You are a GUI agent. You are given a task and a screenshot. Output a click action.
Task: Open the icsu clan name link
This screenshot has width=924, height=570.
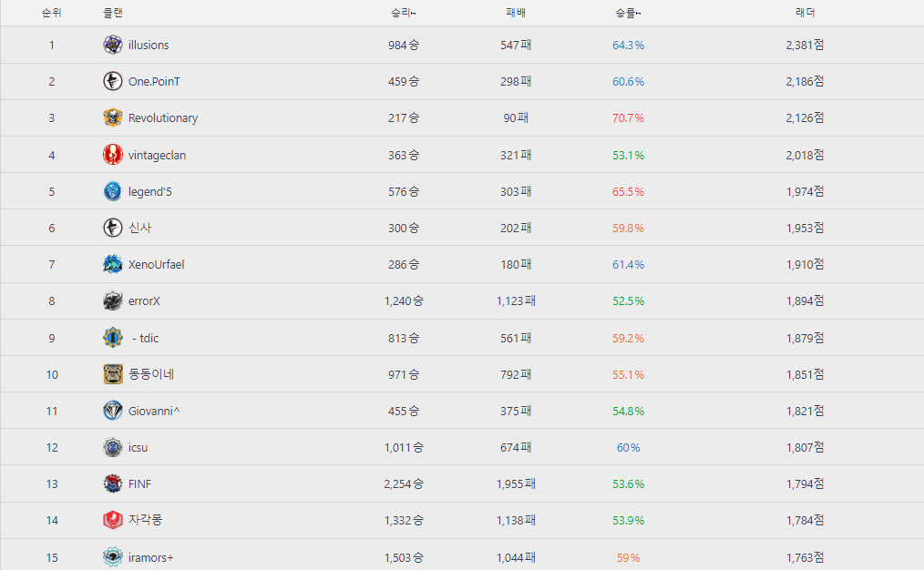(x=138, y=447)
